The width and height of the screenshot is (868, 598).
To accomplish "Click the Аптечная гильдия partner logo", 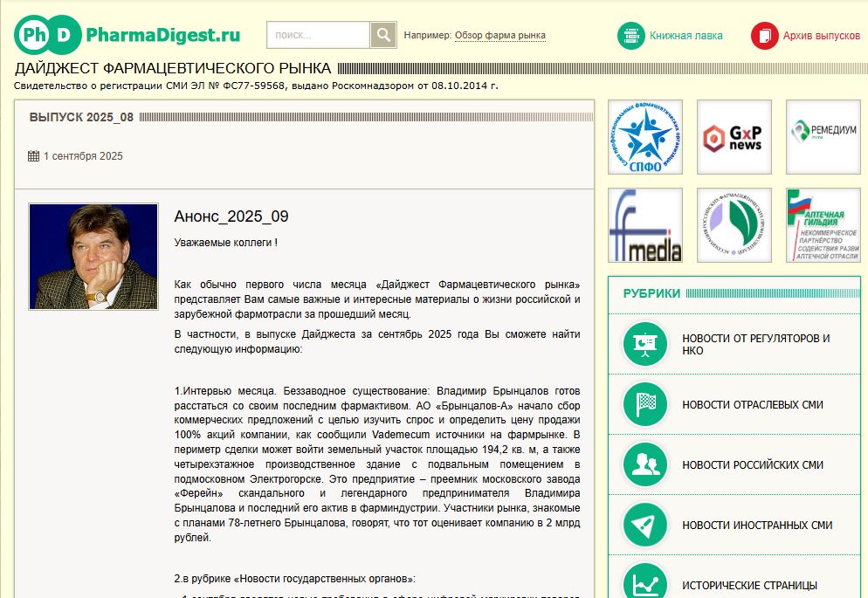I will pyautogui.click(x=823, y=225).
